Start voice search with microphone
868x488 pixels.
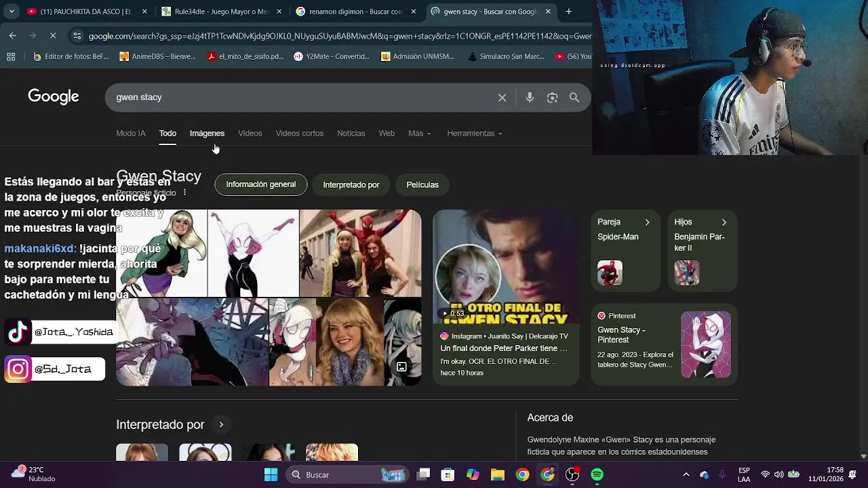coord(530,98)
